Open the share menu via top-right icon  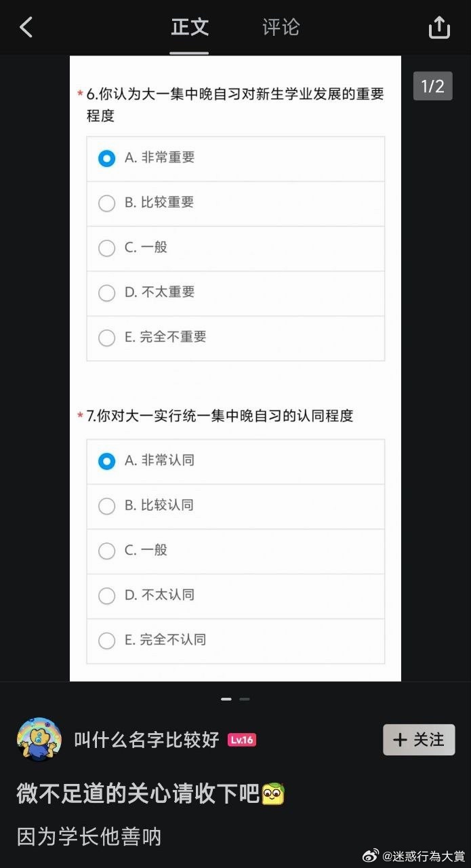pos(439,27)
